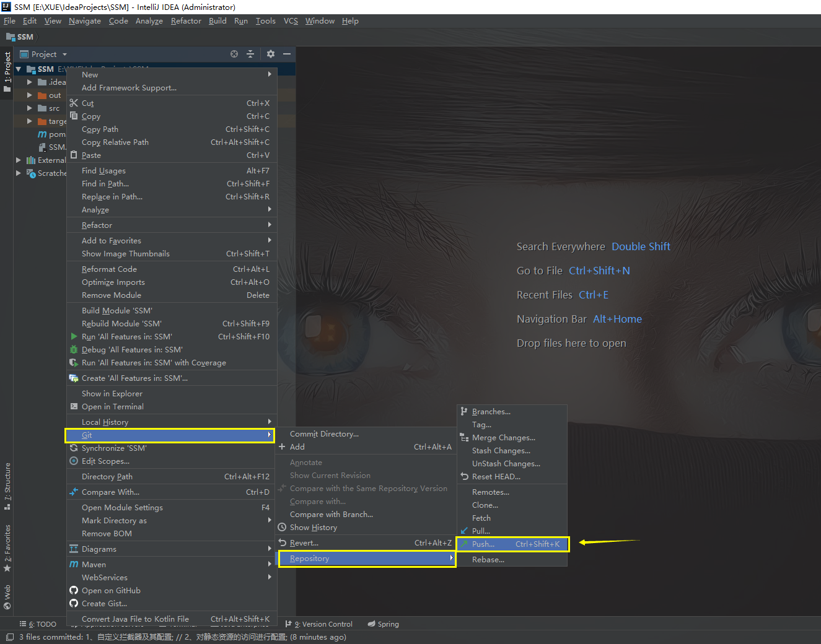Screen dimensions: 821x644
Task: Click the Pull blue arrow icon
Action: click(x=464, y=531)
